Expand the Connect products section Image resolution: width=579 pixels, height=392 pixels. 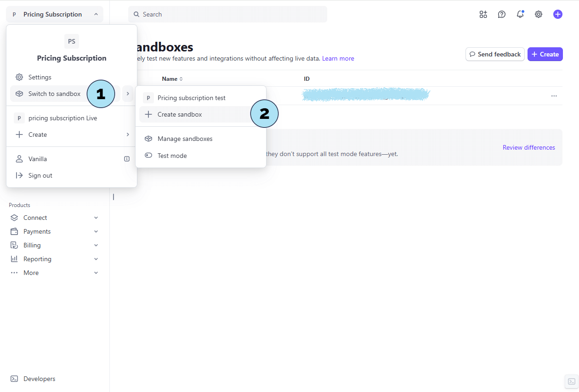(96, 218)
